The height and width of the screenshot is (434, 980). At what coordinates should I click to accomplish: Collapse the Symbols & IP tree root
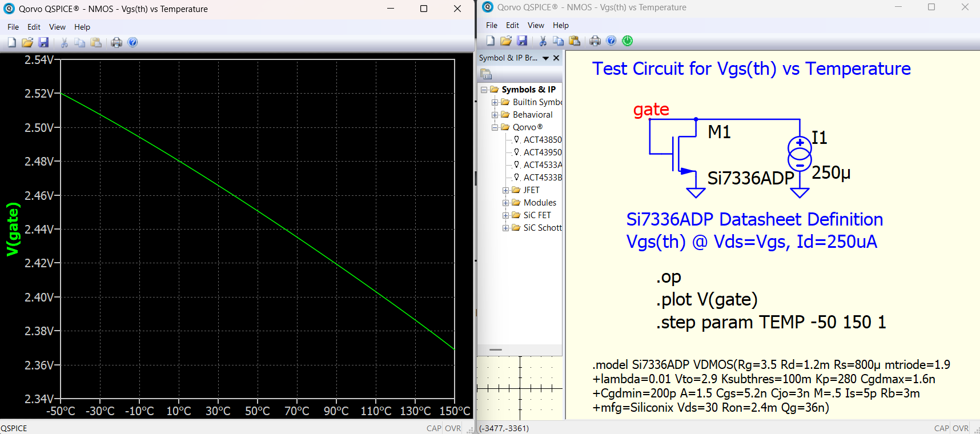(484, 90)
